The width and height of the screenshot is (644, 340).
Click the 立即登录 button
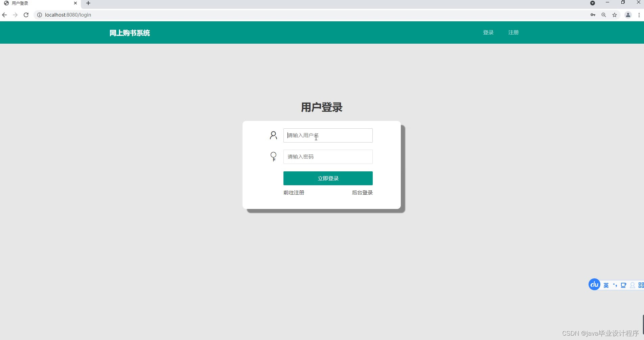click(328, 178)
